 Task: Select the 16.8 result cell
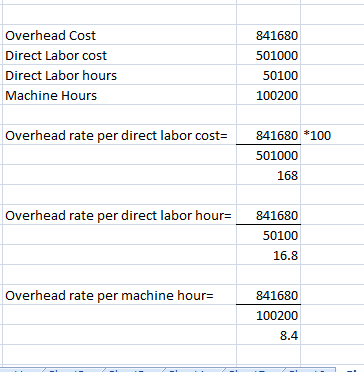[268, 255]
